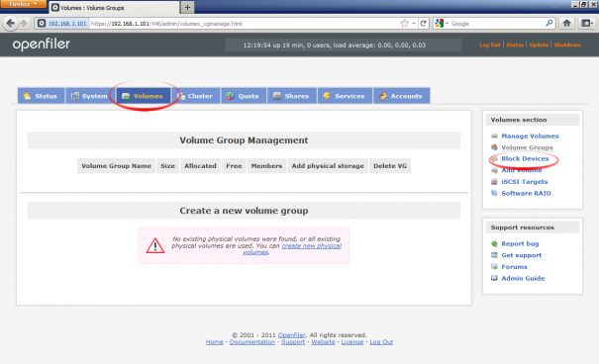The image size is (599, 364).
Task: Visit the Forums link
Action: (514, 266)
